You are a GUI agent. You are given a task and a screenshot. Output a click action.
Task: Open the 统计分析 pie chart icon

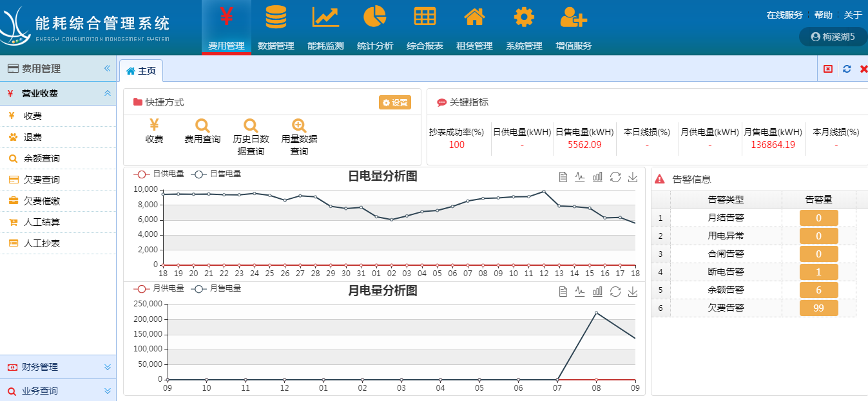[x=374, y=17]
